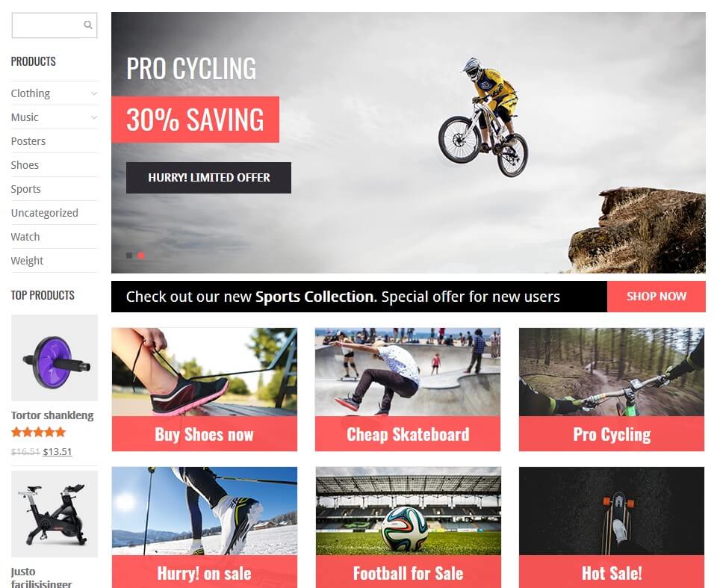The image size is (717, 588).
Task: Click the Hurry! Limited Offer button
Action: tap(208, 178)
